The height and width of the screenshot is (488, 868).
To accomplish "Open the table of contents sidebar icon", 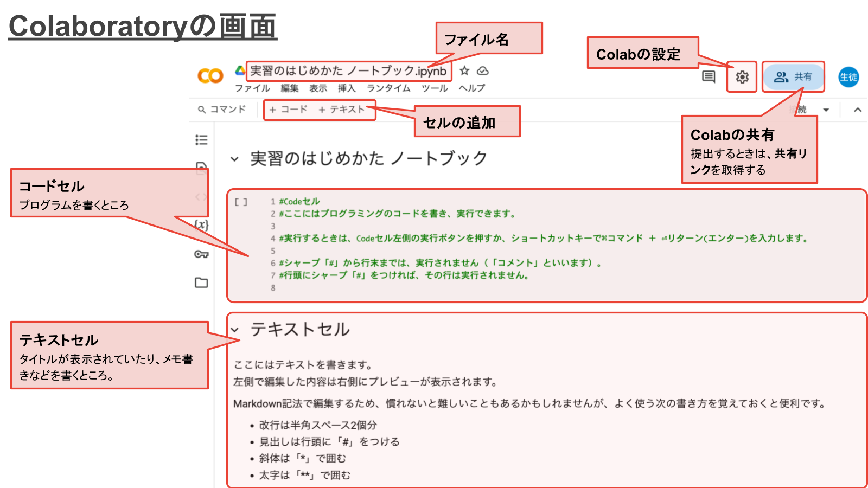I will point(201,140).
